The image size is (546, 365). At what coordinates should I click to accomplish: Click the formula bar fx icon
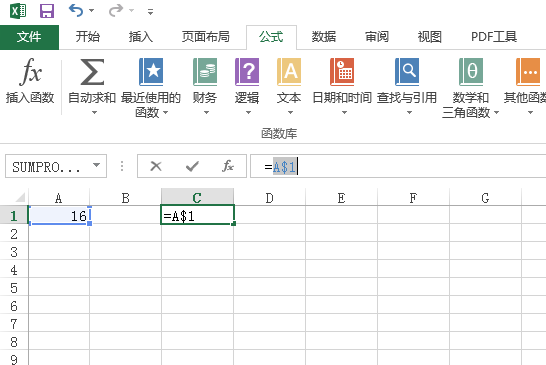[228, 166]
